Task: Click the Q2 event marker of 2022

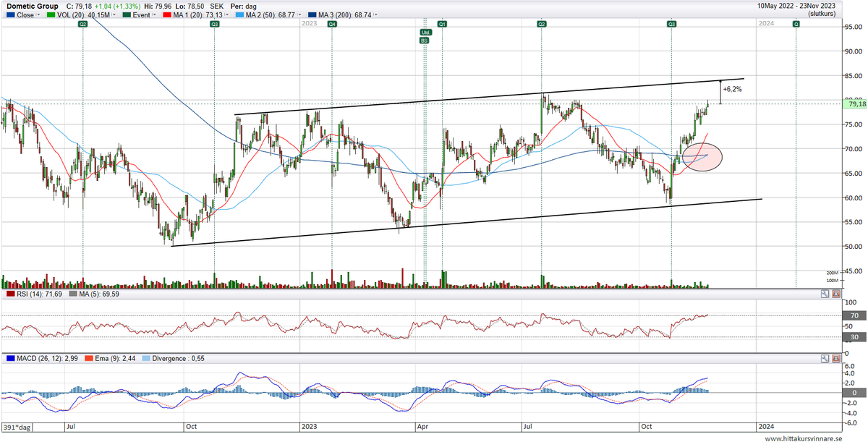Action: tap(83, 24)
